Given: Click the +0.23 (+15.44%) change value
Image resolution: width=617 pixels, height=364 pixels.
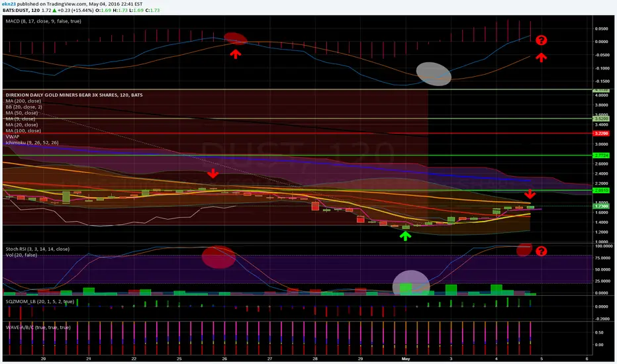Looking at the screenshot, I should coord(75,10).
